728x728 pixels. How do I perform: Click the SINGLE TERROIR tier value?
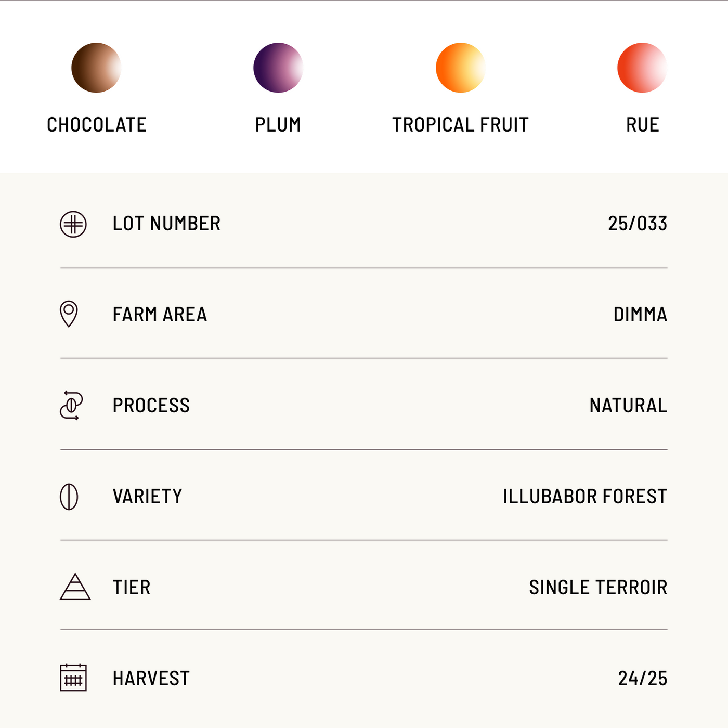coord(598,588)
